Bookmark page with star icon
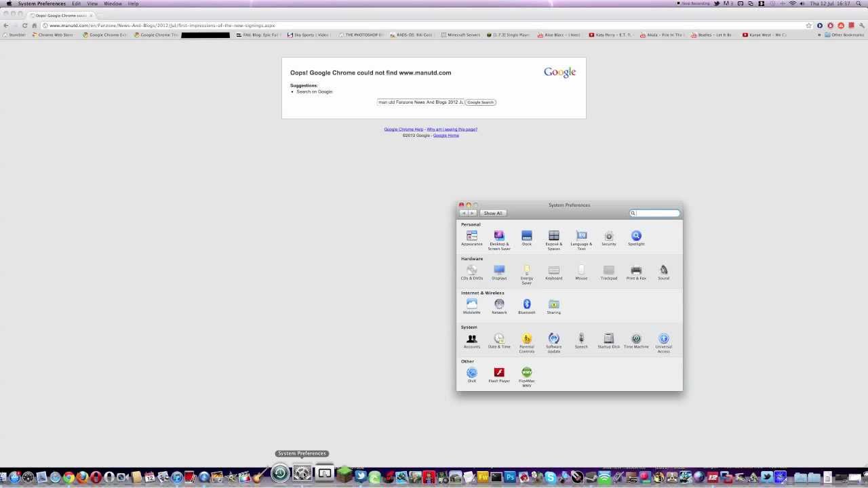 [x=808, y=25]
